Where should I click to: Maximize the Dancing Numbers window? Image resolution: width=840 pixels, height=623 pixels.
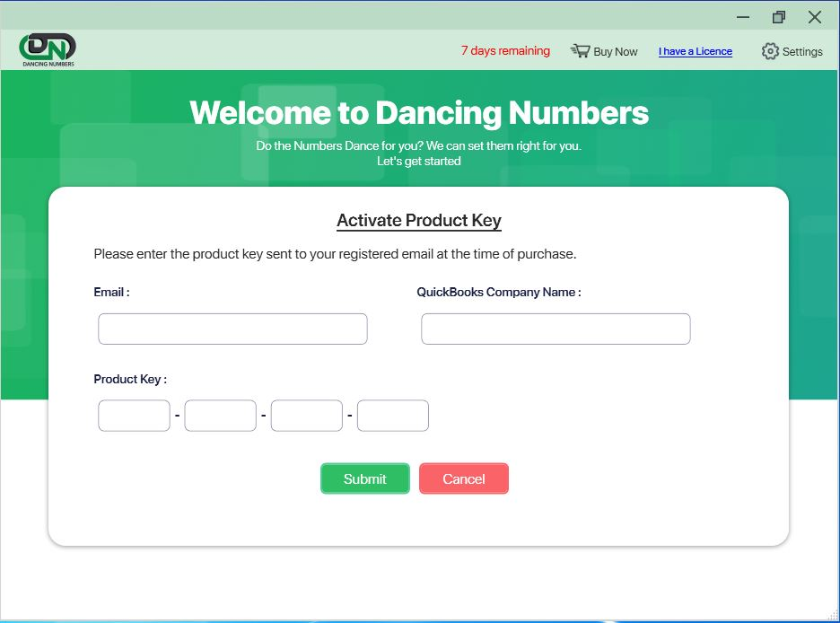click(x=778, y=16)
